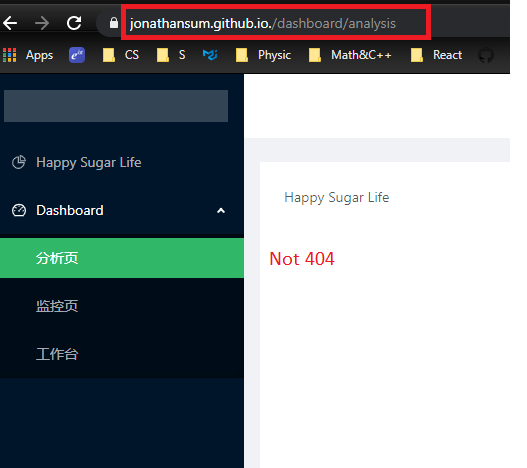Screen dimensions: 527x468
Task: Open the Physic bookmarks folder
Action: 263,55
